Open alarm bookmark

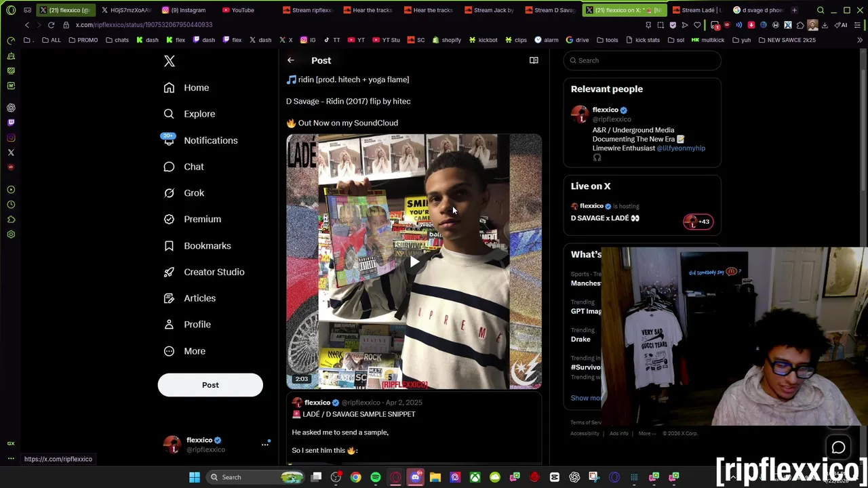(x=546, y=40)
